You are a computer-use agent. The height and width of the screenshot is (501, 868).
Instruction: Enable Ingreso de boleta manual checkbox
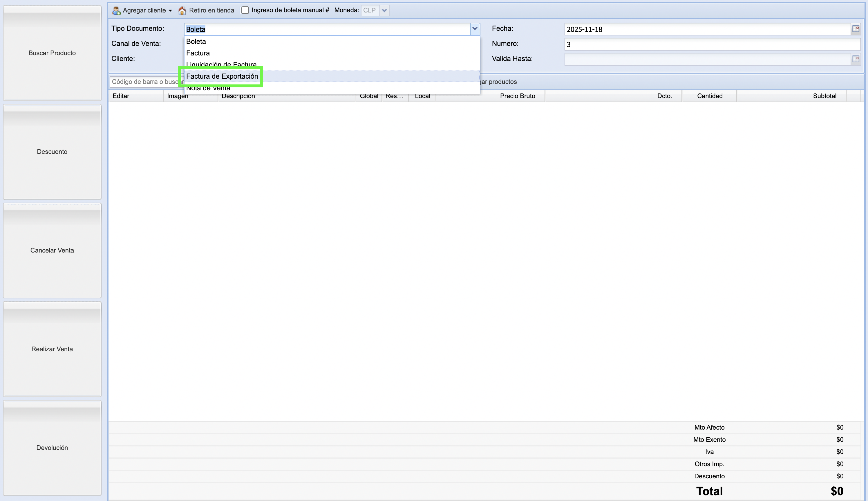tap(245, 10)
